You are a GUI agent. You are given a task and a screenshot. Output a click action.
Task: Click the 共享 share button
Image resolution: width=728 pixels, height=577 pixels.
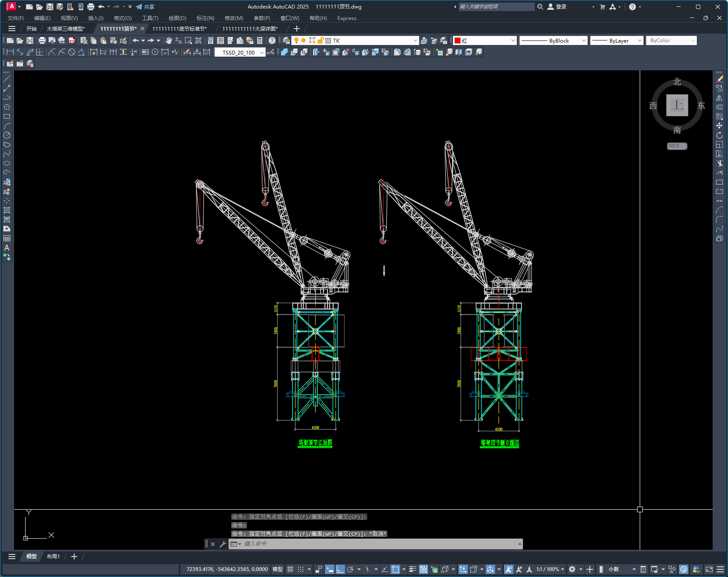click(x=145, y=7)
